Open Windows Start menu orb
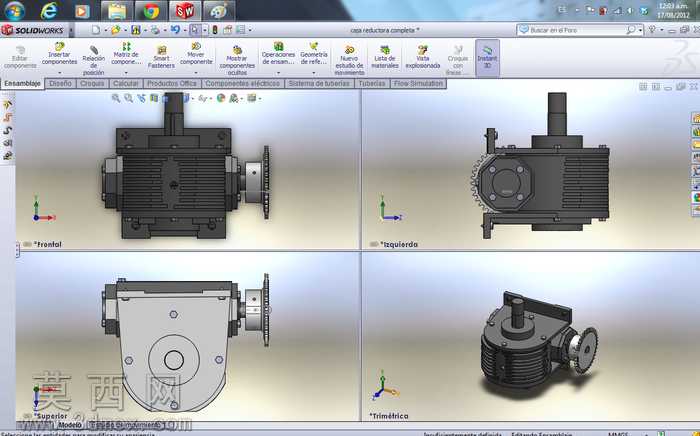The image size is (700, 436). click(x=14, y=11)
